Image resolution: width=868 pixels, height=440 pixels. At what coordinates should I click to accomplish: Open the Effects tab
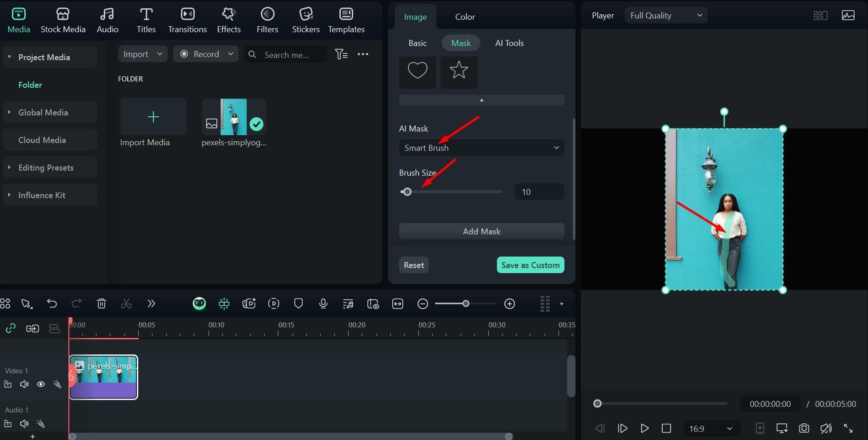229,21
